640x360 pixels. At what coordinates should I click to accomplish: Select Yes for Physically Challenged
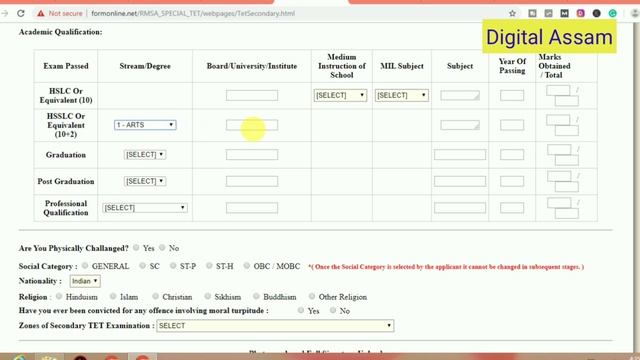(x=136, y=247)
